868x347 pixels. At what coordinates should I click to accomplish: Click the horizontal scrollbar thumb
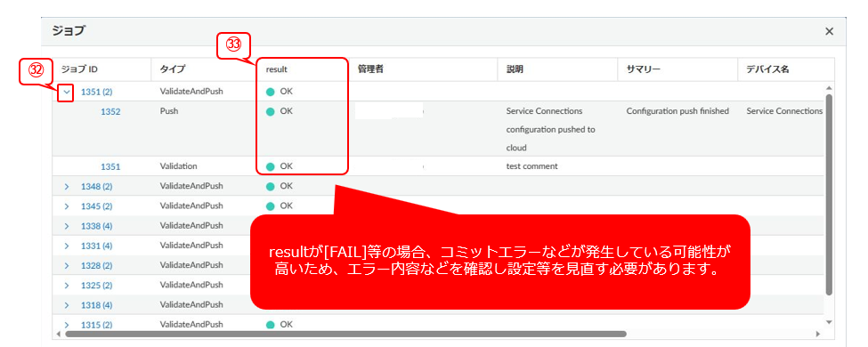345,335
